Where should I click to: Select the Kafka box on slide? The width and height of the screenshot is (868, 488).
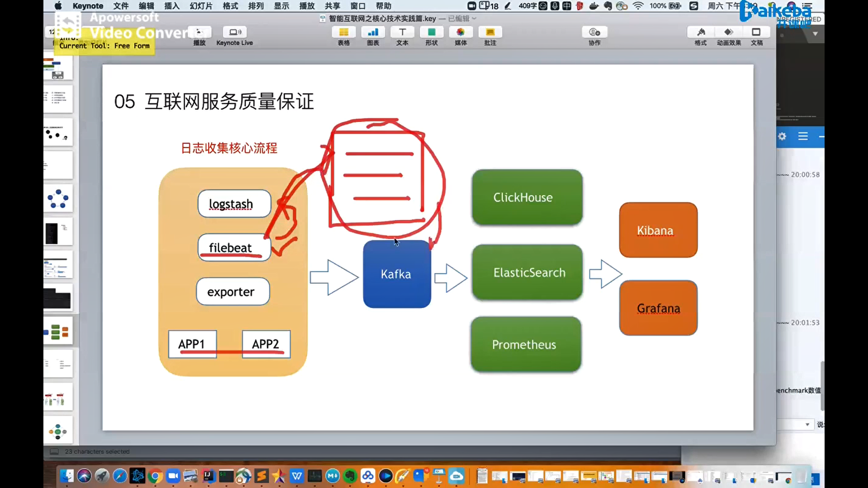(x=396, y=274)
